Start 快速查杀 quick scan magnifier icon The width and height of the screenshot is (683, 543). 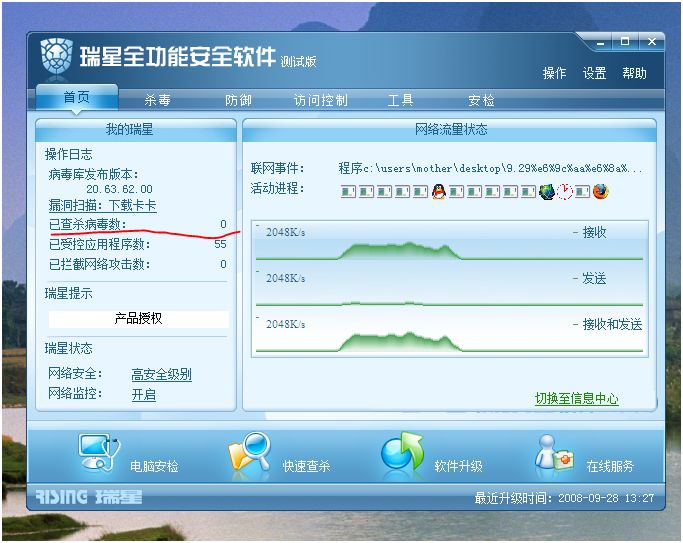tap(250, 453)
